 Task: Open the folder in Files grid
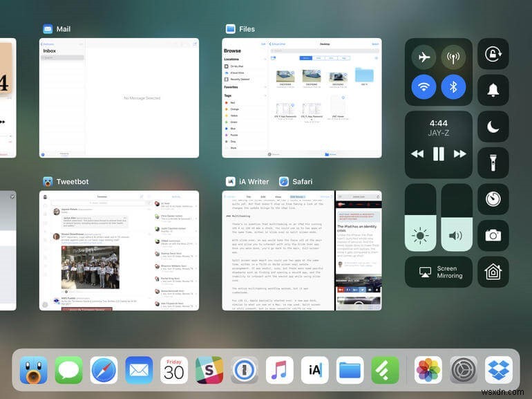coord(364,75)
